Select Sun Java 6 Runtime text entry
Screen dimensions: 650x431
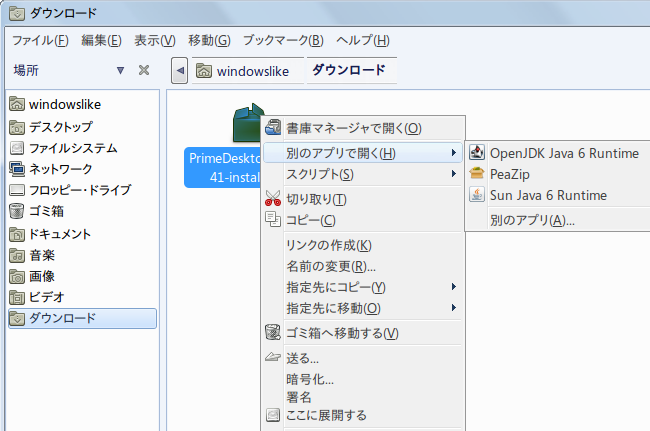[x=548, y=195]
